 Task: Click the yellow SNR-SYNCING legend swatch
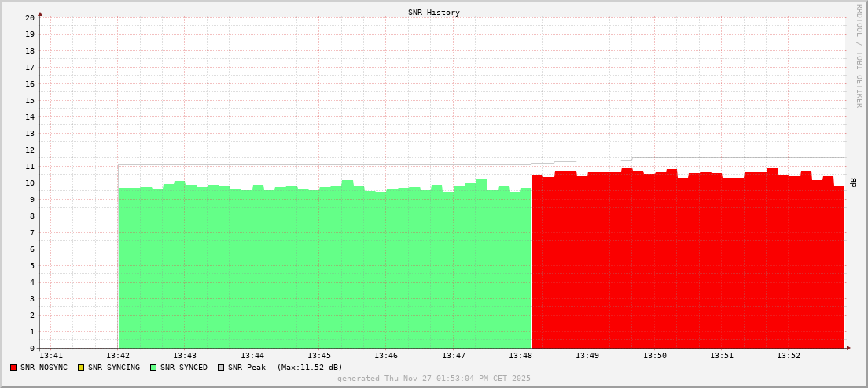(x=81, y=368)
